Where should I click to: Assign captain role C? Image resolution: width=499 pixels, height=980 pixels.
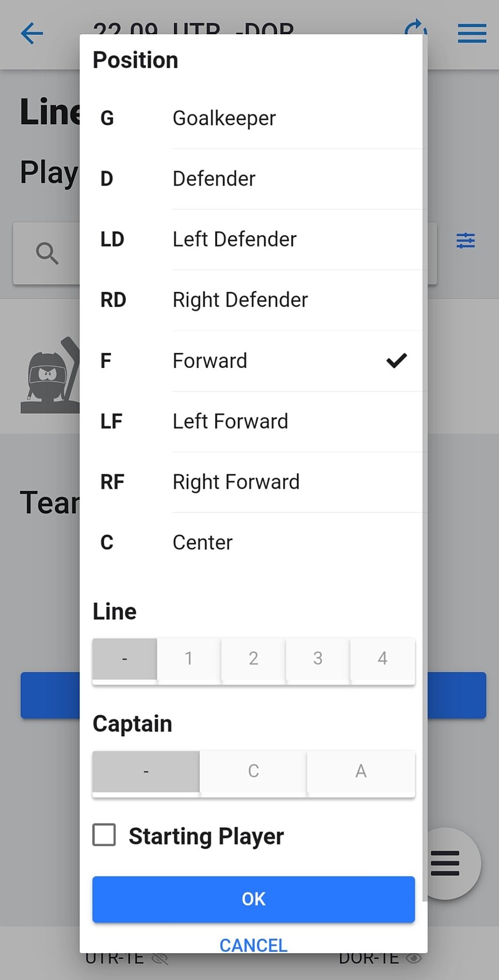pyautogui.click(x=254, y=771)
